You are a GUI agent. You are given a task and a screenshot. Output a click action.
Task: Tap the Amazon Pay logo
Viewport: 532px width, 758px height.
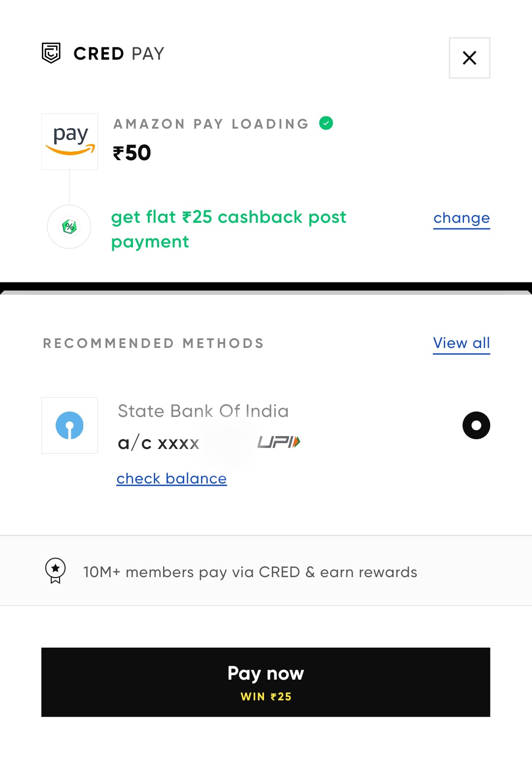pyautogui.click(x=69, y=142)
